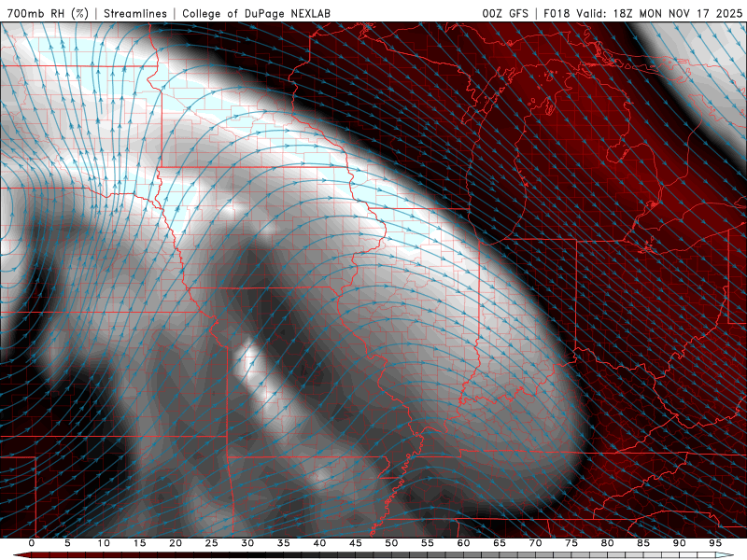Click the colorbar tick label "40"

[319, 543]
